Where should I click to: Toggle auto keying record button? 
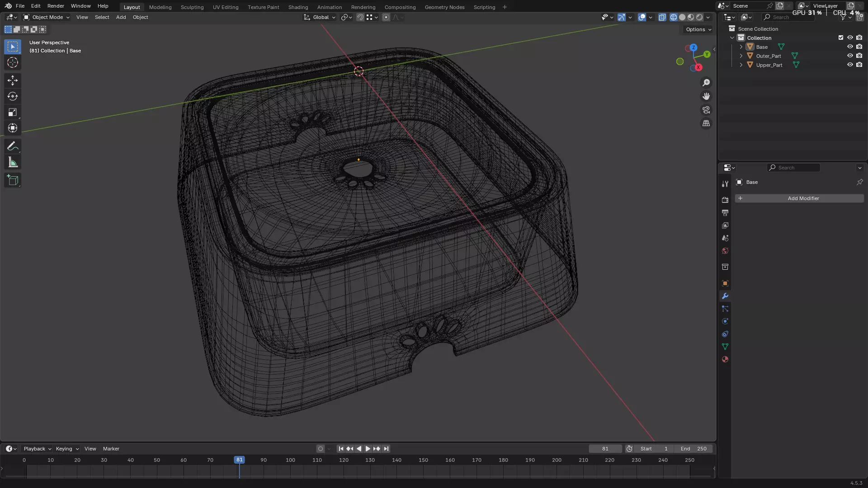pyautogui.click(x=321, y=449)
